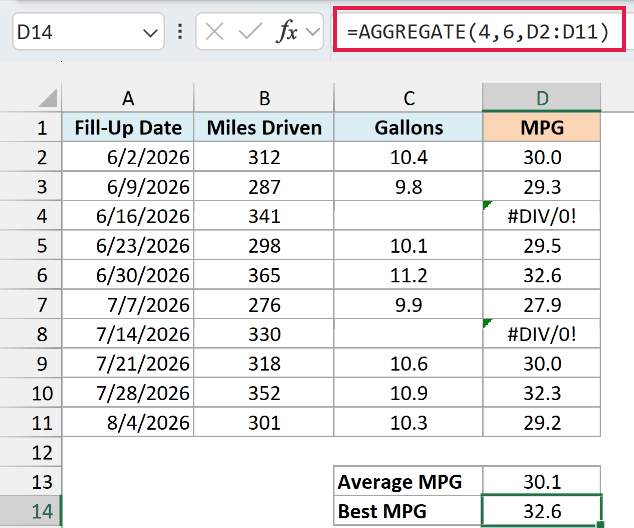Image resolution: width=634 pixels, height=528 pixels.
Task: Select miles cell 276
Action: coord(264,304)
